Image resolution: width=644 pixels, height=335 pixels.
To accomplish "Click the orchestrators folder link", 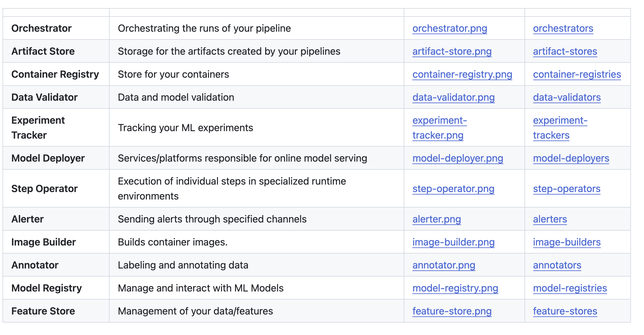I will click(x=563, y=28).
